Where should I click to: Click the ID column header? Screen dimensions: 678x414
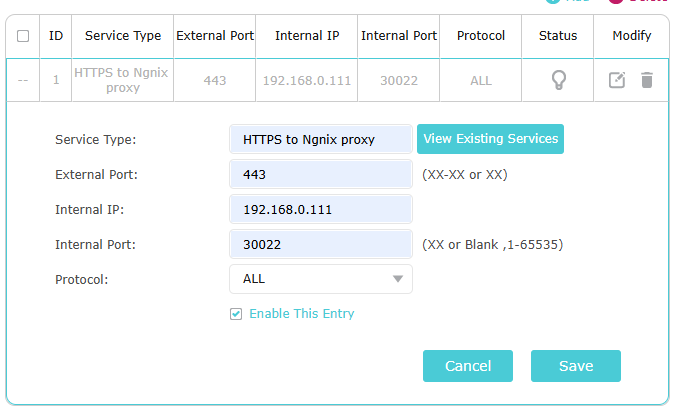(56, 36)
